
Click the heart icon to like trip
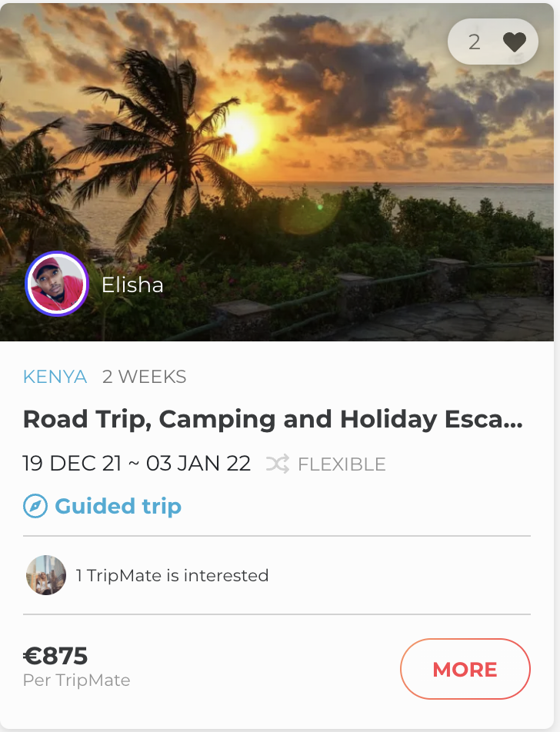click(514, 42)
